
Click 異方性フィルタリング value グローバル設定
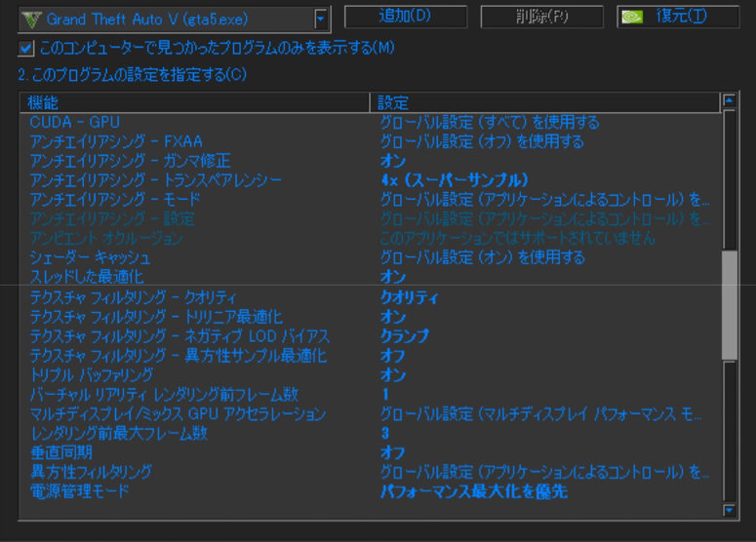pyautogui.click(x=545, y=472)
